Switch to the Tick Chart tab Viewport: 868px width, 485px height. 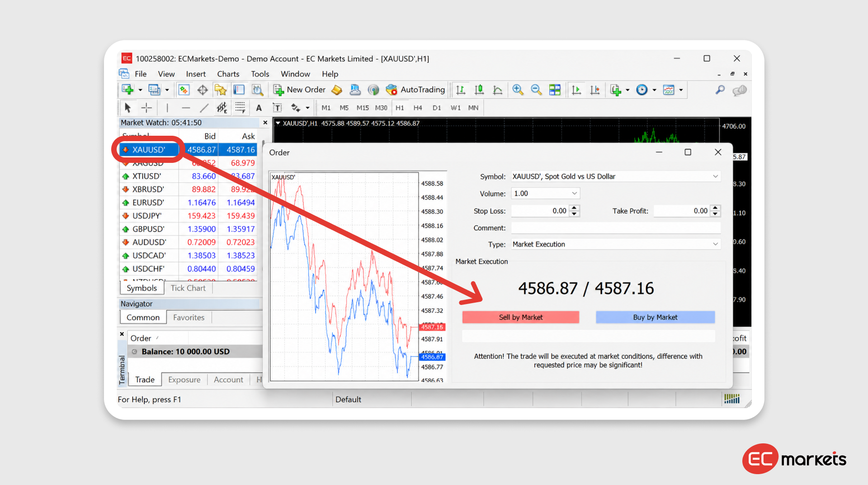click(188, 288)
